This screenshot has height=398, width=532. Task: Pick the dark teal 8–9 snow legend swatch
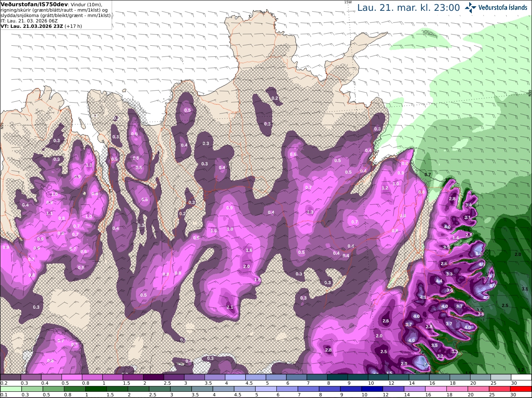click(x=337, y=377)
